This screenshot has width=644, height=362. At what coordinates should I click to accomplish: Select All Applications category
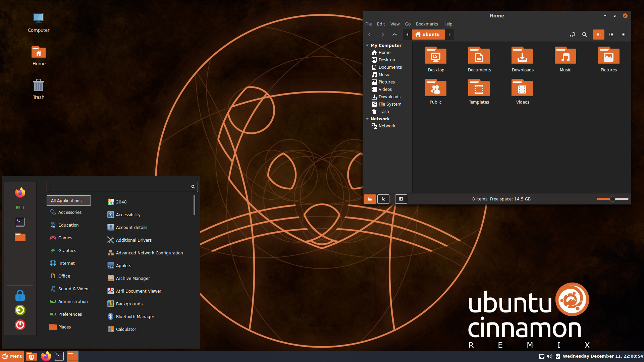(x=69, y=201)
